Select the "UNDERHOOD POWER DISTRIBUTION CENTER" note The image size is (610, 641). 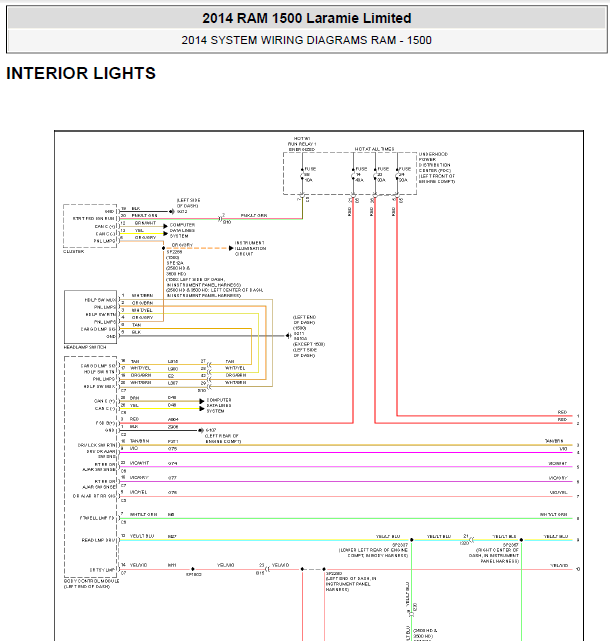437,168
